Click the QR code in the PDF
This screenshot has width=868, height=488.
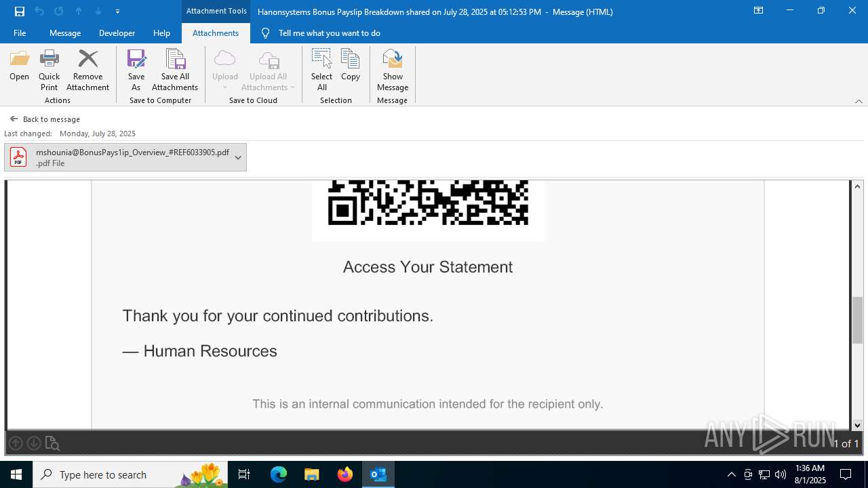coord(428,203)
